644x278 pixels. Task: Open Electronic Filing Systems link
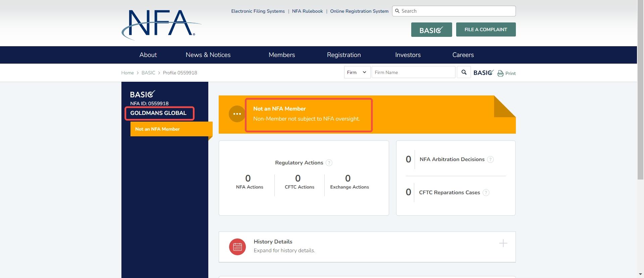tap(258, 11)
